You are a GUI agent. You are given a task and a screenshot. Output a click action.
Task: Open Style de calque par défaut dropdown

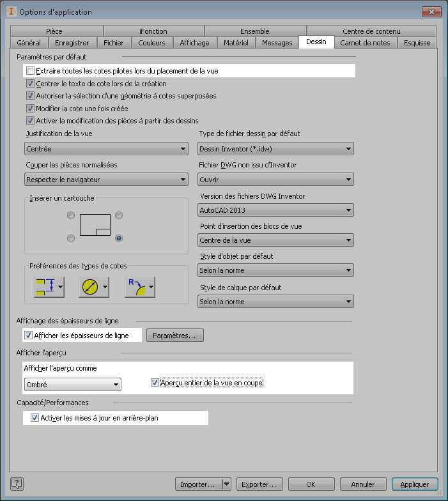coord(275,302)
